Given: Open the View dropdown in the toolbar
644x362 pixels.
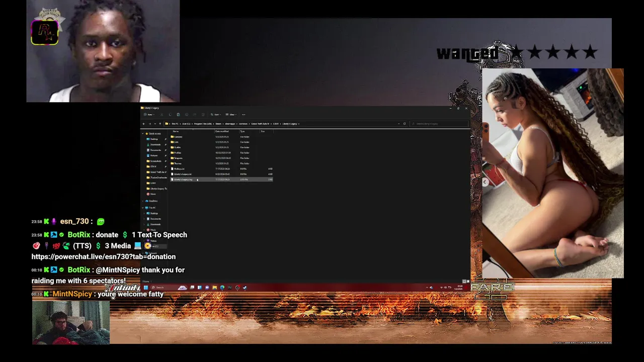Looking at the screenshot, I should [231, 115].
